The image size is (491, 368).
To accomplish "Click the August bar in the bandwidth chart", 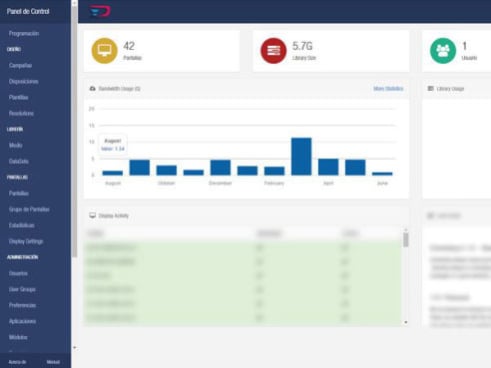I will (113, 173).
